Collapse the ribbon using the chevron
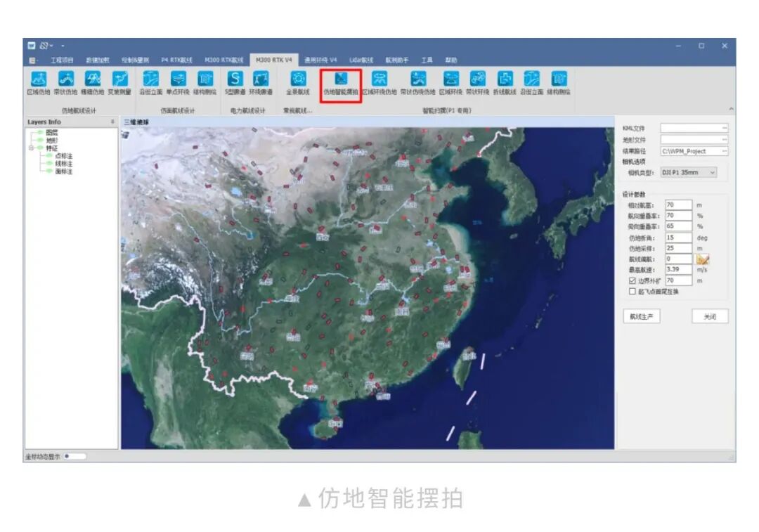The width and height of the screenshot is (759, 532). [x=731, y=109]
